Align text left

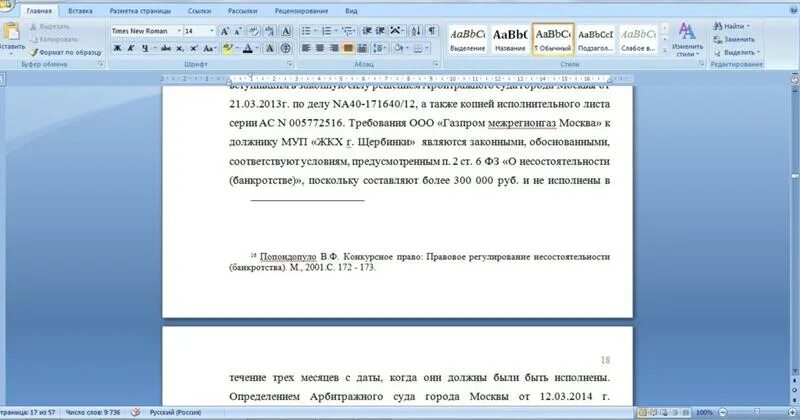point(306,48)
